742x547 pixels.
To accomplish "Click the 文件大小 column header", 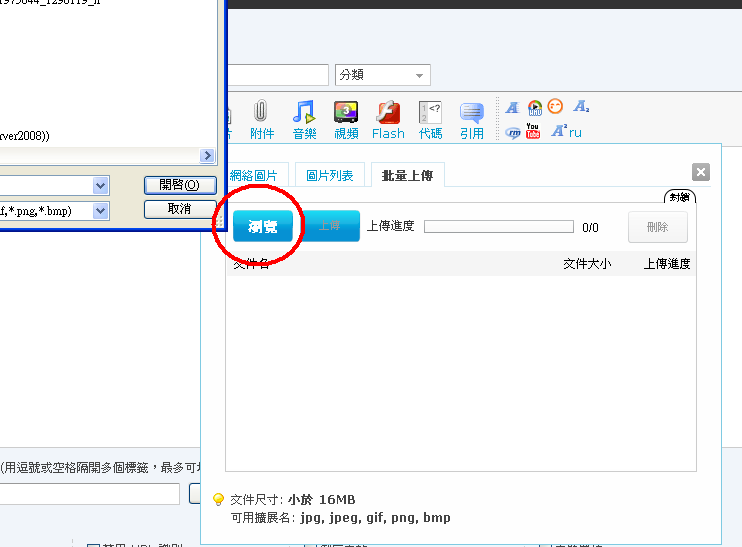I will [x=587, y=264].
